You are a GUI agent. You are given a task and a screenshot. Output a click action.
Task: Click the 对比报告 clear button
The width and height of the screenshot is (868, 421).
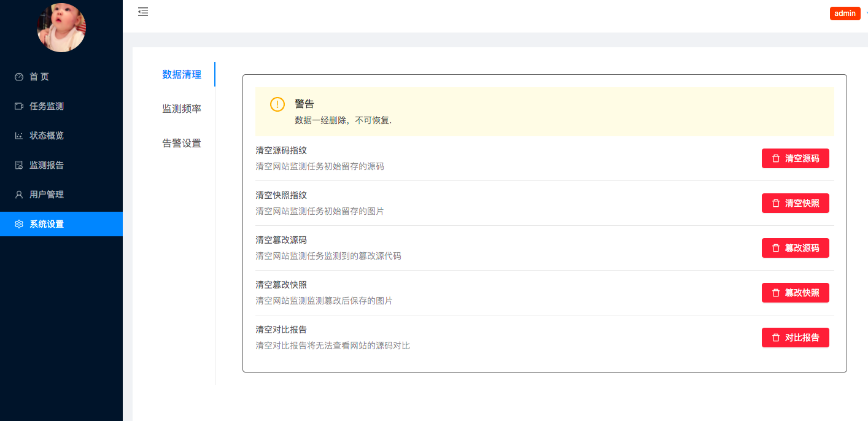click(x=796, y=337)
